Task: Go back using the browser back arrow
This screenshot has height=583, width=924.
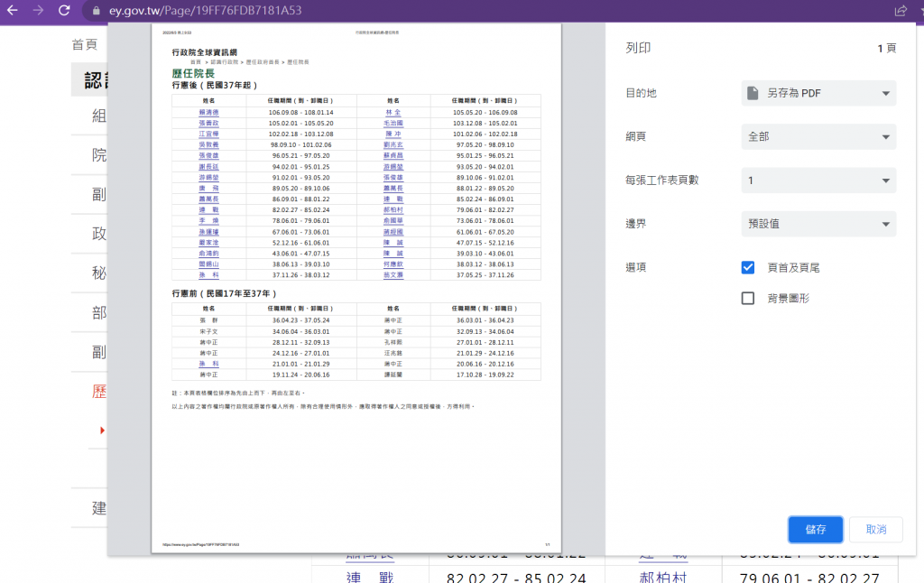Action: click(12, 10)
